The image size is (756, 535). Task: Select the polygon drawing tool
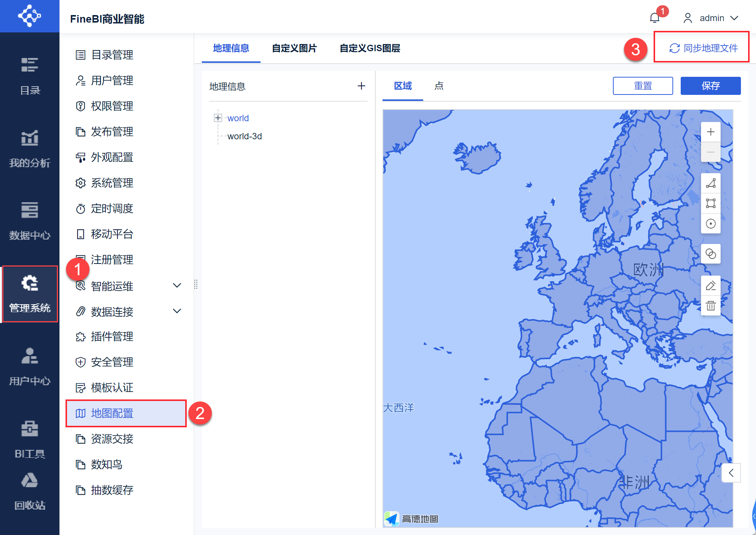[710, 183]
